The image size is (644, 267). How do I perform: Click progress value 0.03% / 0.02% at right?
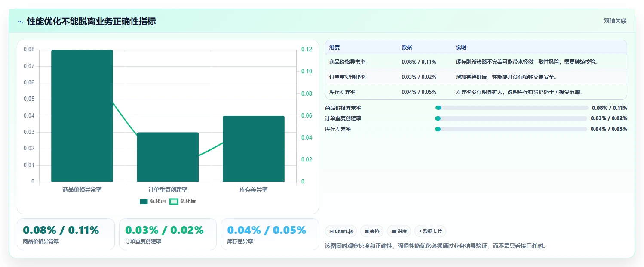609,118
